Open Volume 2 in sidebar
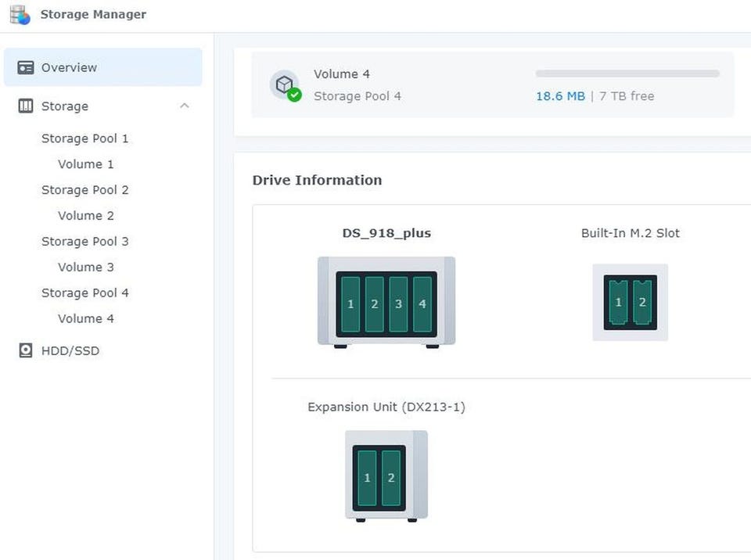Image resolution: width=751 pixels, height=560 pixels. point(85,216)
